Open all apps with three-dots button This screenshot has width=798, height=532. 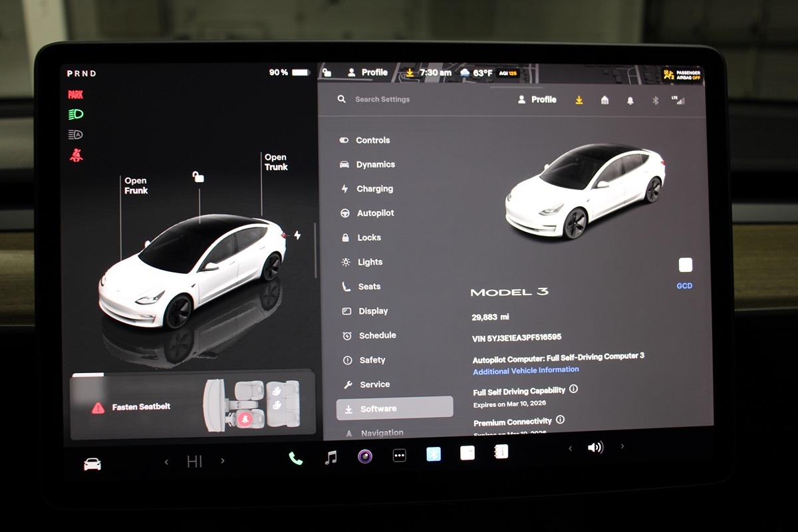[x=399, y=456]
